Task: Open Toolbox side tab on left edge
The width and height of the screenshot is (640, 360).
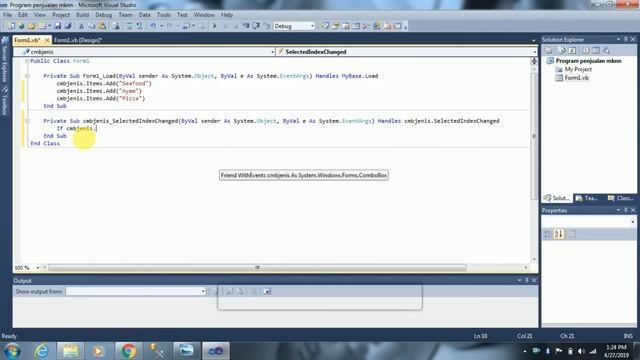Action: pos(5,100)
